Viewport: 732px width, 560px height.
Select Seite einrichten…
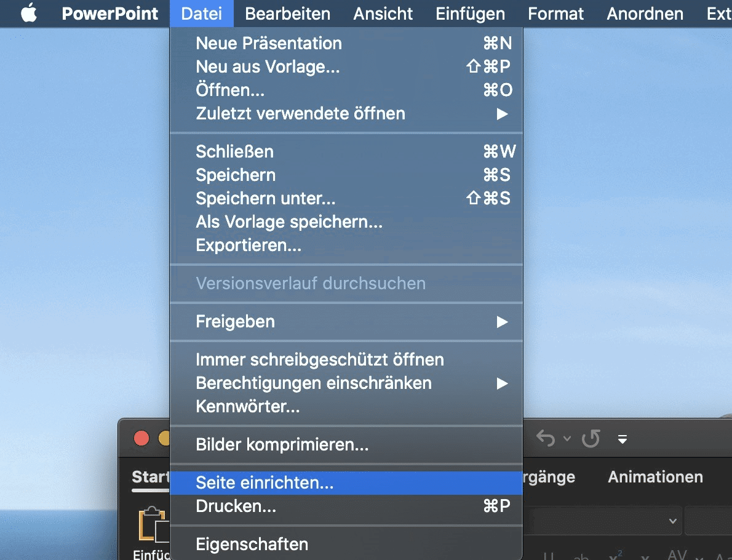pos(346,482)
